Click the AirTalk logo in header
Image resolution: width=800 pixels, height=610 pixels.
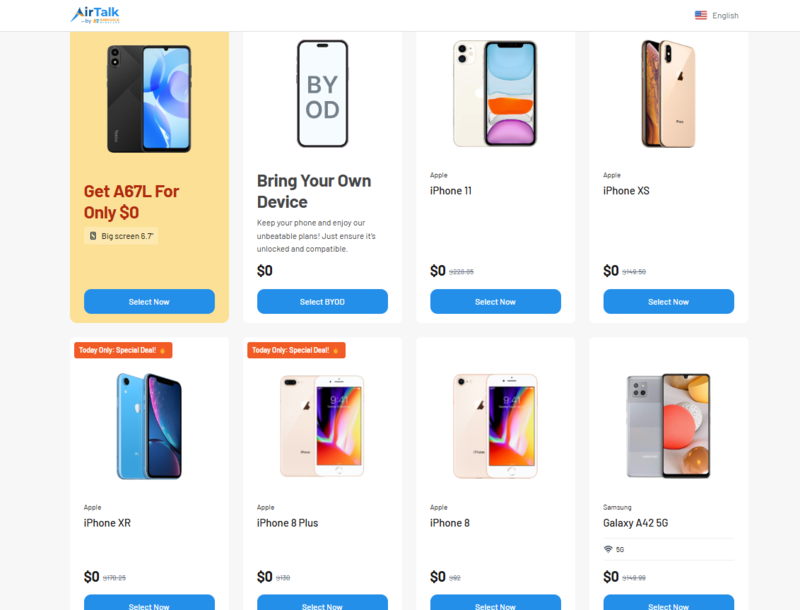click(95, 15)
